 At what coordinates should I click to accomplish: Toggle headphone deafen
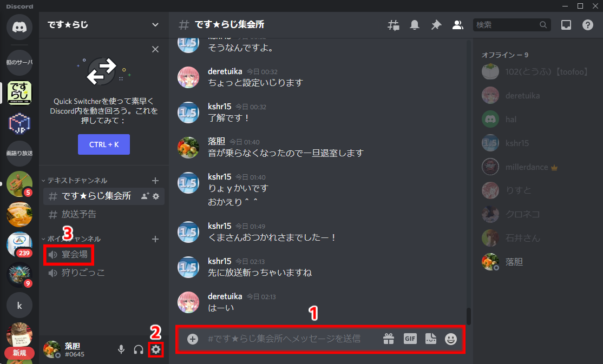[139, 349]
